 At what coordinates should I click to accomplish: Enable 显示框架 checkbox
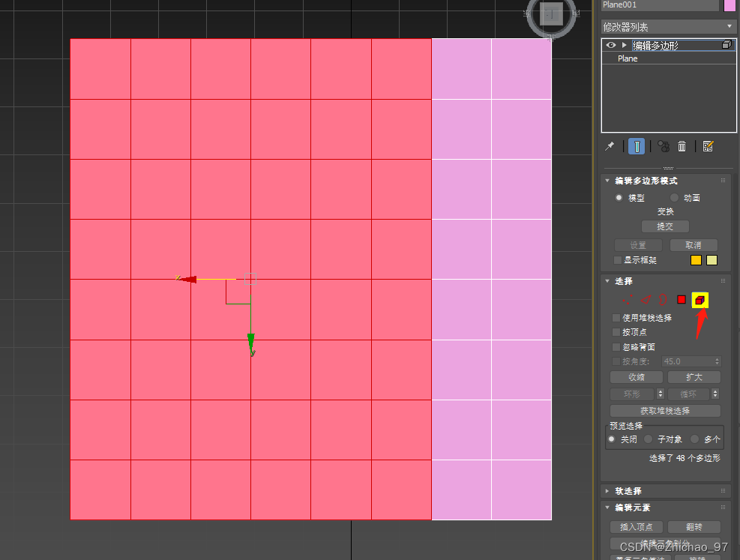[617, 260]
